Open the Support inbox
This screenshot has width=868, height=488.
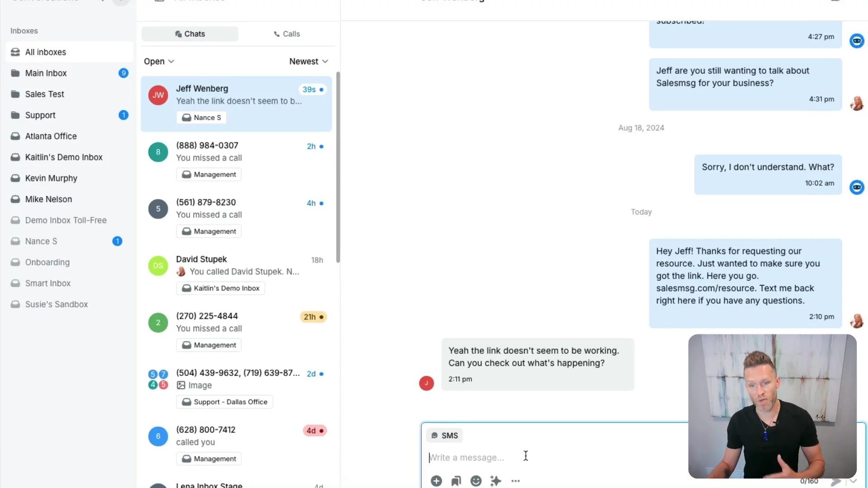click(69, 115)
